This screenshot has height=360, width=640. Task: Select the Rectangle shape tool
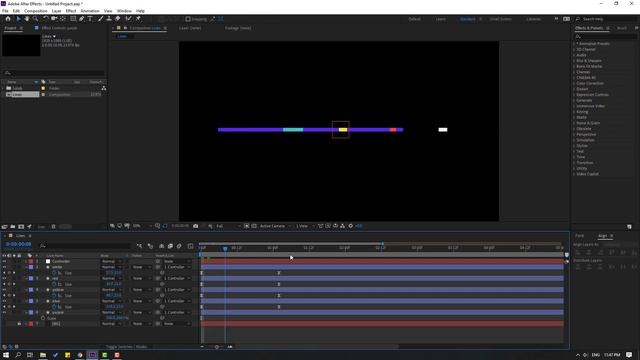tap(73, 19)
